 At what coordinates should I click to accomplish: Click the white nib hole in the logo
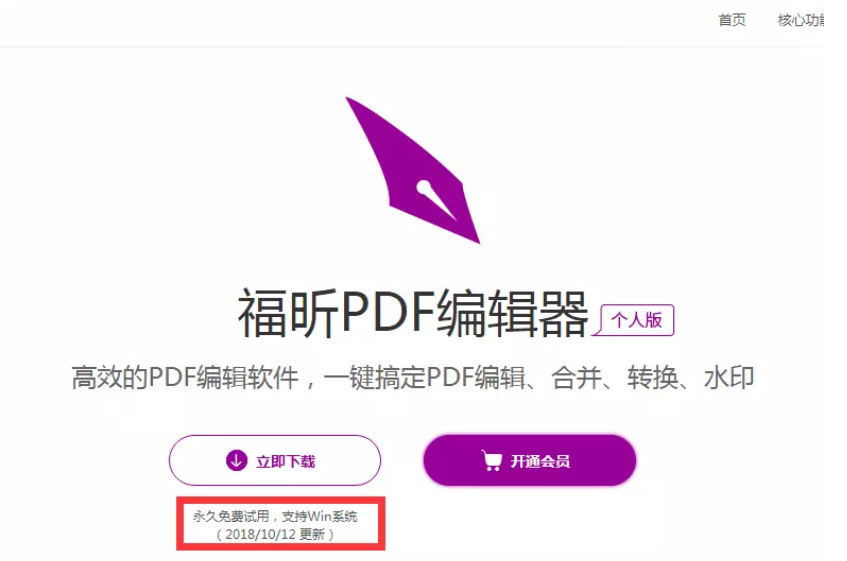424,187
